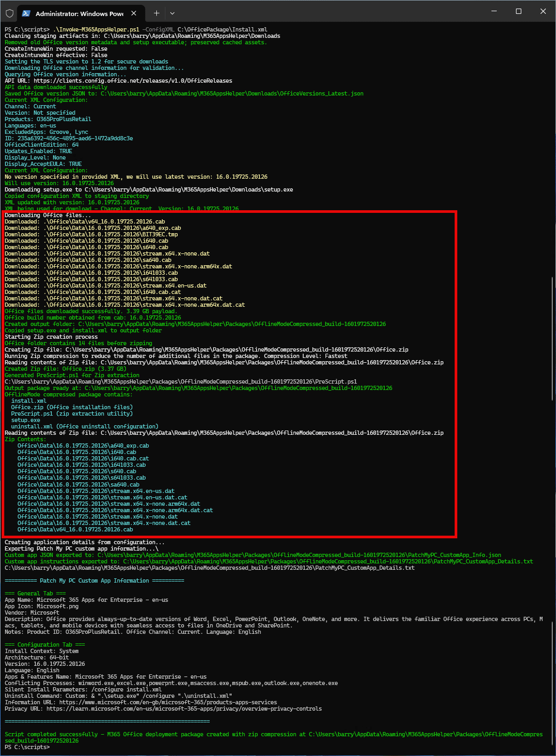This screenshot has width=556, height=756.
Task: Open the clients.config.office.net API URL
Action: 133,81
